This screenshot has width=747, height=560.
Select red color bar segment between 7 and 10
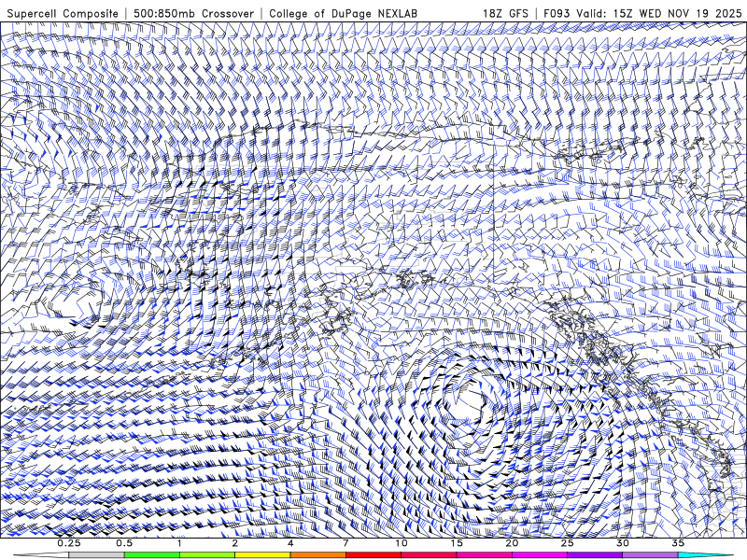(x=373, y=555)
